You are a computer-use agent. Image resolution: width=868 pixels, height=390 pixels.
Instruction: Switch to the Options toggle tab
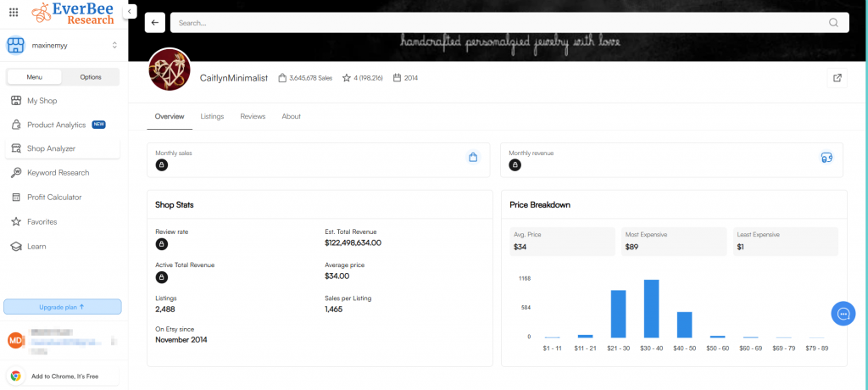click(x=90, y=77)
